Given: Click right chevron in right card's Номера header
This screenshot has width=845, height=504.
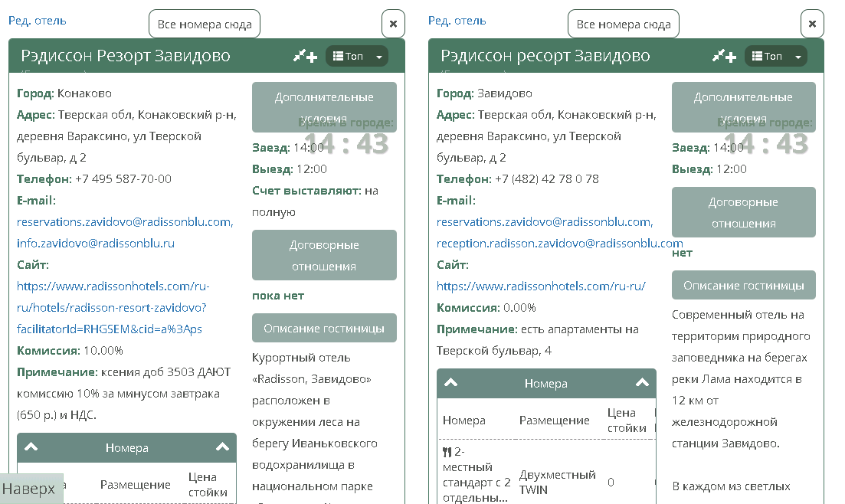Looking at the screenshot, I should click(642, 383).
